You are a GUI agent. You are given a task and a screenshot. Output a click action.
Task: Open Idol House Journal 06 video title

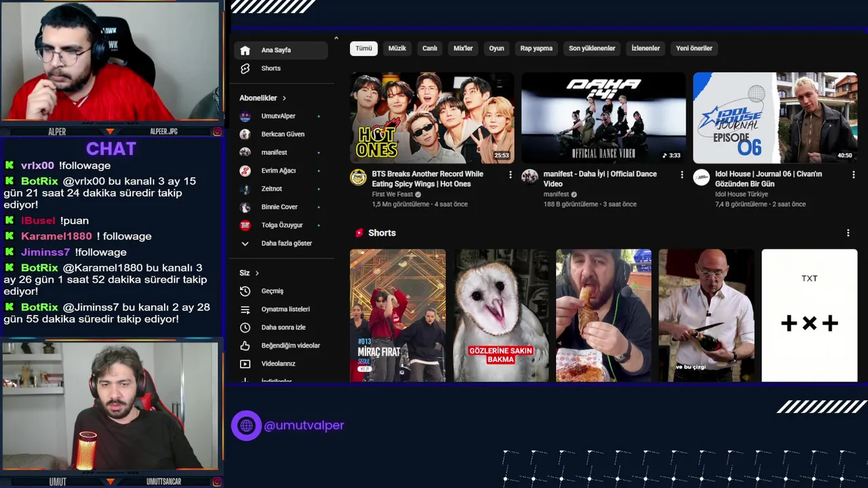(x=768, y=179)
